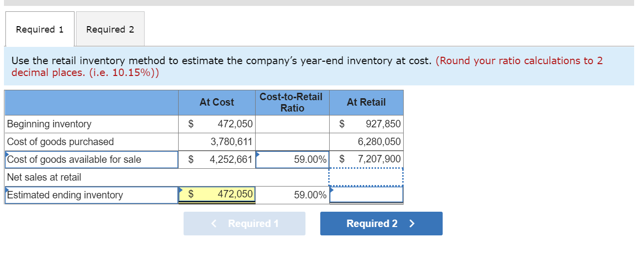Select the 59.00% ratio cell for goods available
644x265 pixels.
point(292,159)
